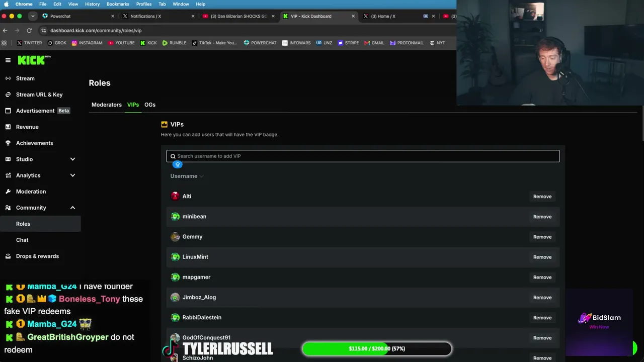Open the STRIPE bookmark
Screen dimensions: 644x362
[348, 43]
